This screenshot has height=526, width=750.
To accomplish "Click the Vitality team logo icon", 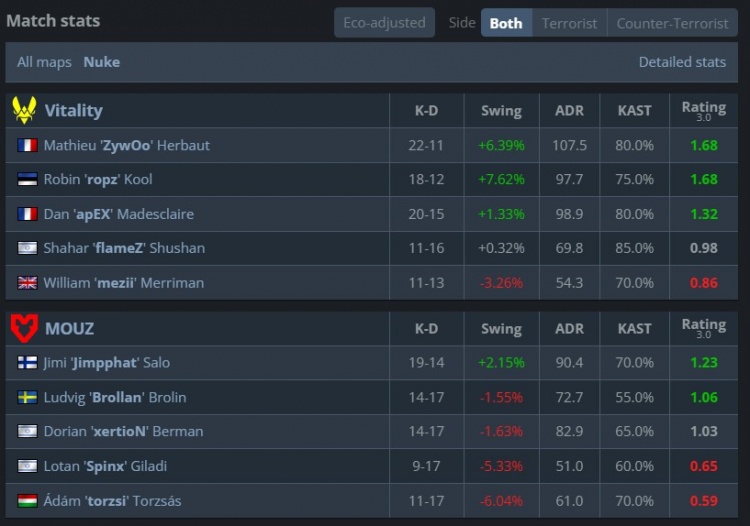I will [x=24, y=110].
